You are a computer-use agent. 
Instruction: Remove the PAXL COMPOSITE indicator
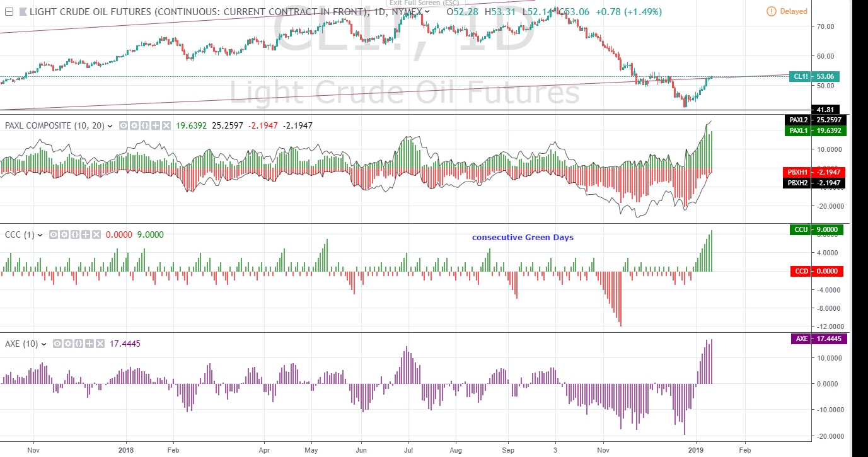tap(166, 125)
